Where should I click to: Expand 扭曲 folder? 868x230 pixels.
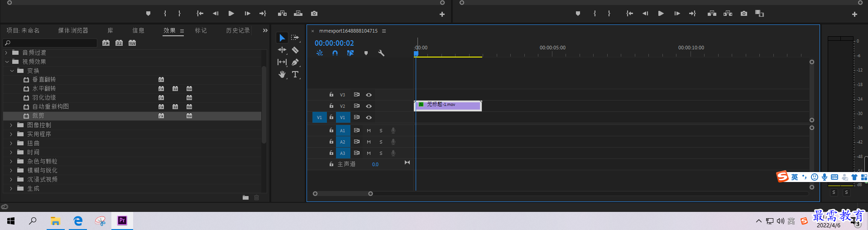coord(11,143)
